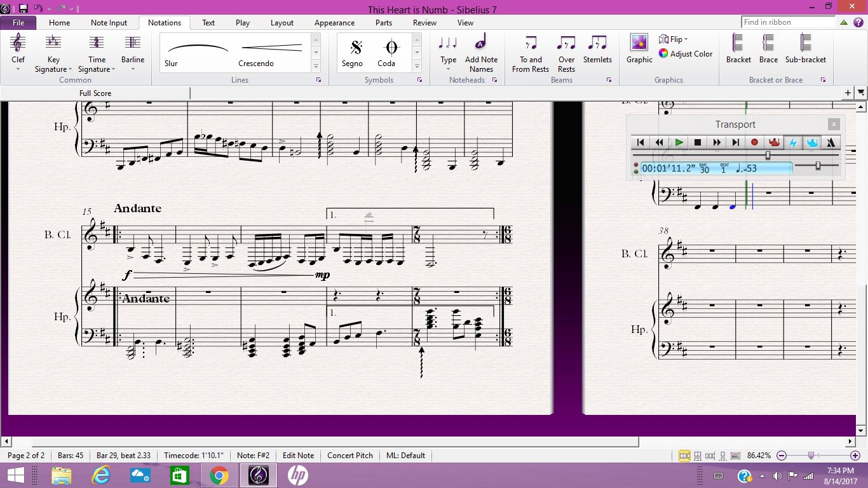Add a Sub-bracket to staves

point(805,50)
